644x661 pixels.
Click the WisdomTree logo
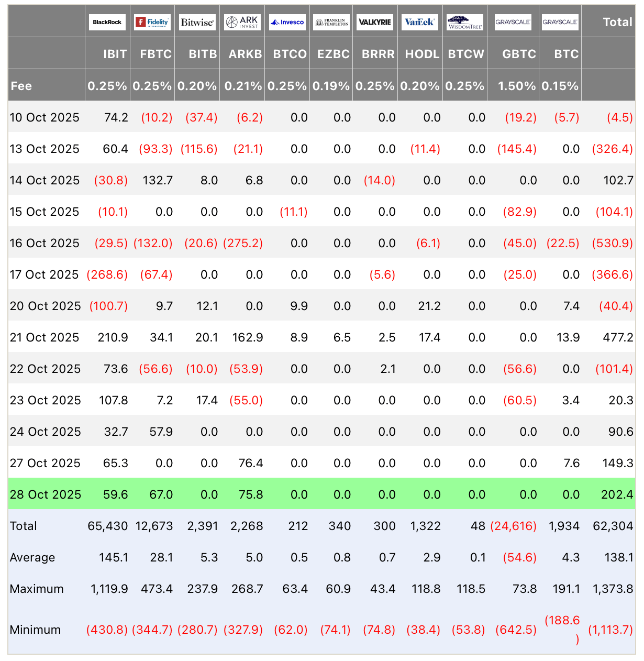click(465, 23)
